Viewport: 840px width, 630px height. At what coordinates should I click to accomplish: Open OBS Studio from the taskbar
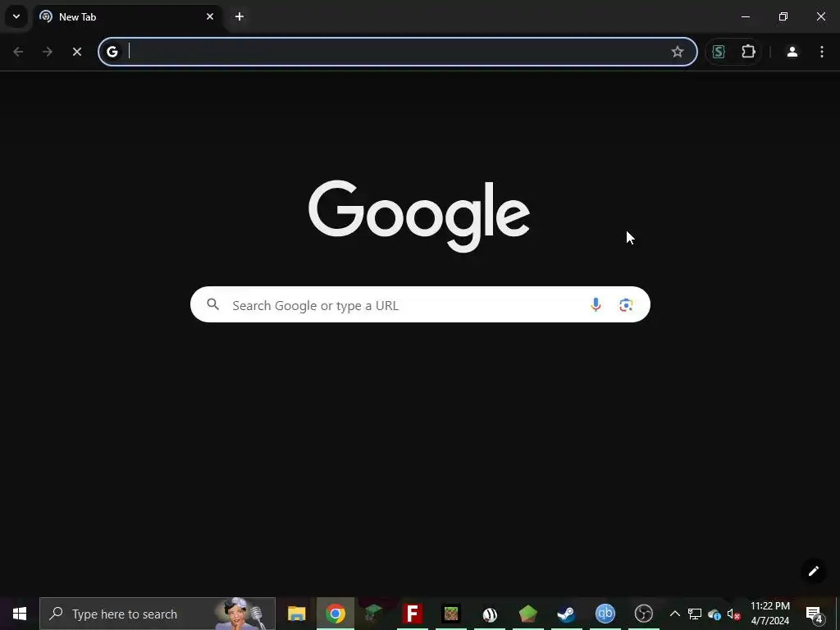644,614
